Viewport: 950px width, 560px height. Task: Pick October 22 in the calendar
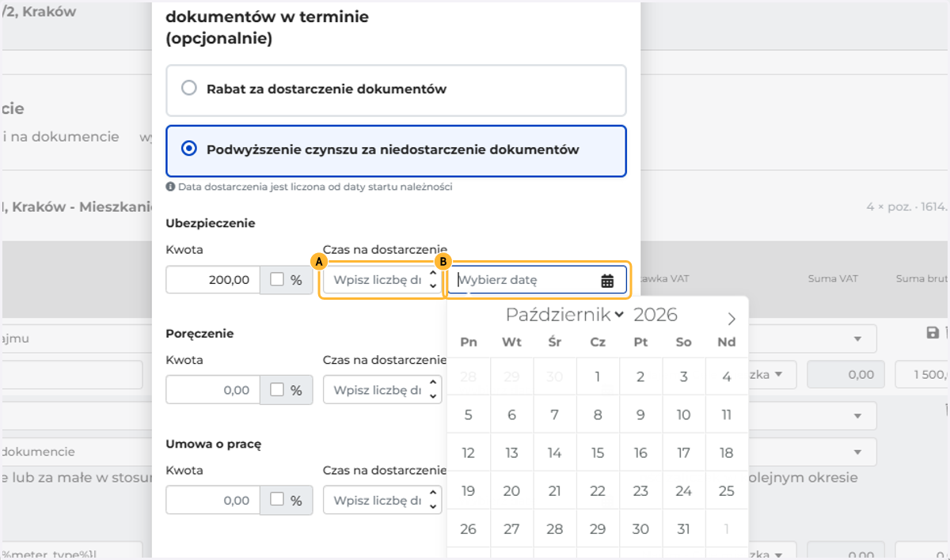[x=598, y=491]
